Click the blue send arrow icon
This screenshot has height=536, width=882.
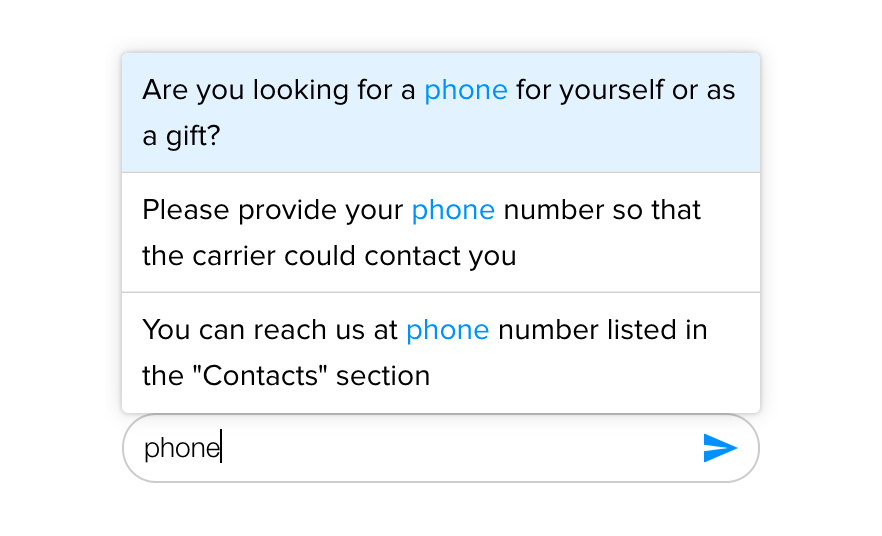click(x=720, y=448)
